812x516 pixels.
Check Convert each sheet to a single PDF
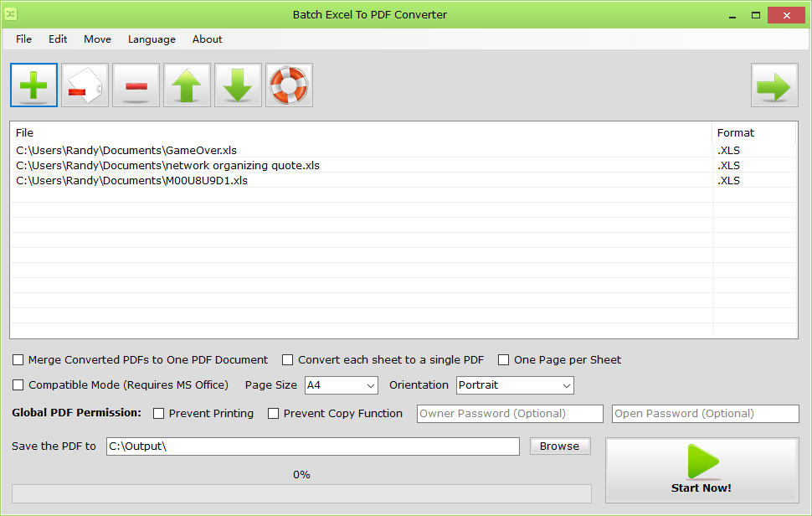pyautogui.click(x=287, y=359)
